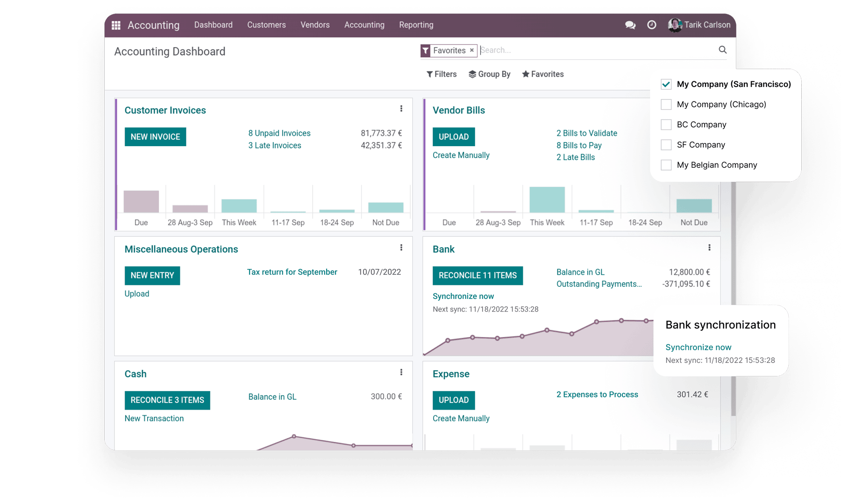The height and width of the screenshot is (504, 841).
Task: Open the activities clock icon
Action: tap(652, 25)
